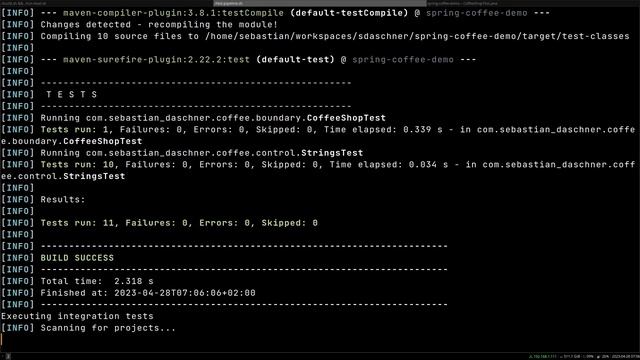
Task: Click the date and time in the status bar
Action: tap(626, 356)
